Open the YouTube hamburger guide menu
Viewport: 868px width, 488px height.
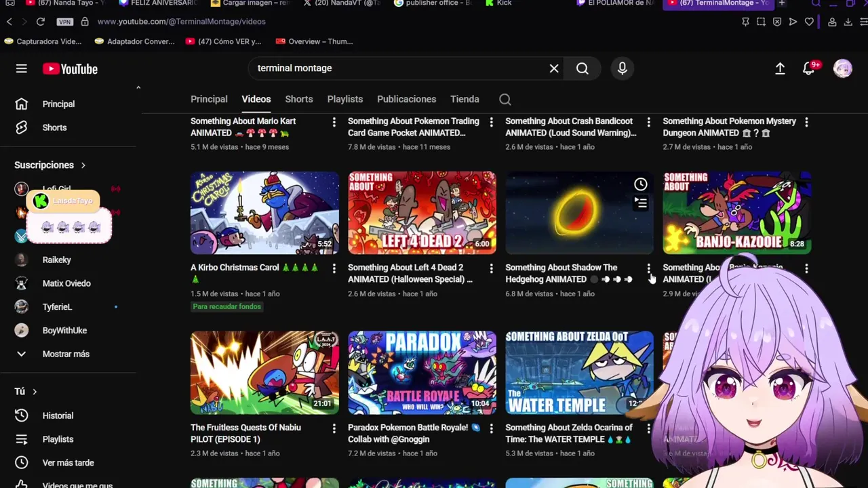point(22,68)
